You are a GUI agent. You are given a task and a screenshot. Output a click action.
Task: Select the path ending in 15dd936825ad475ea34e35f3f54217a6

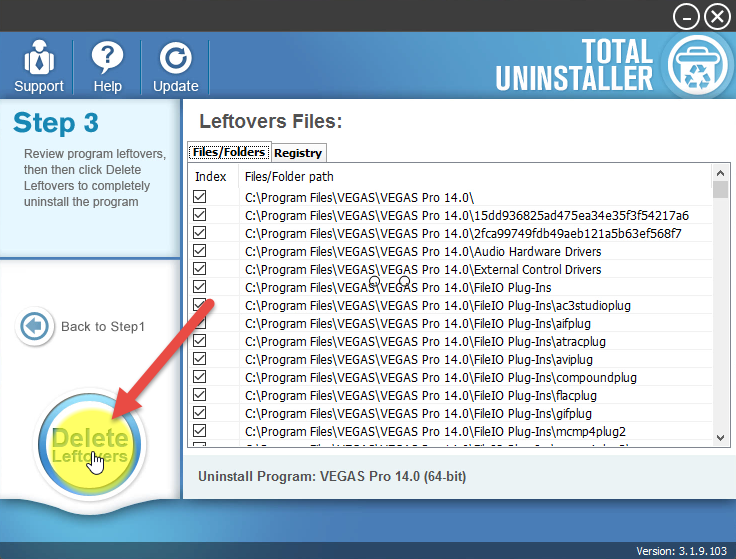point(467,215)
